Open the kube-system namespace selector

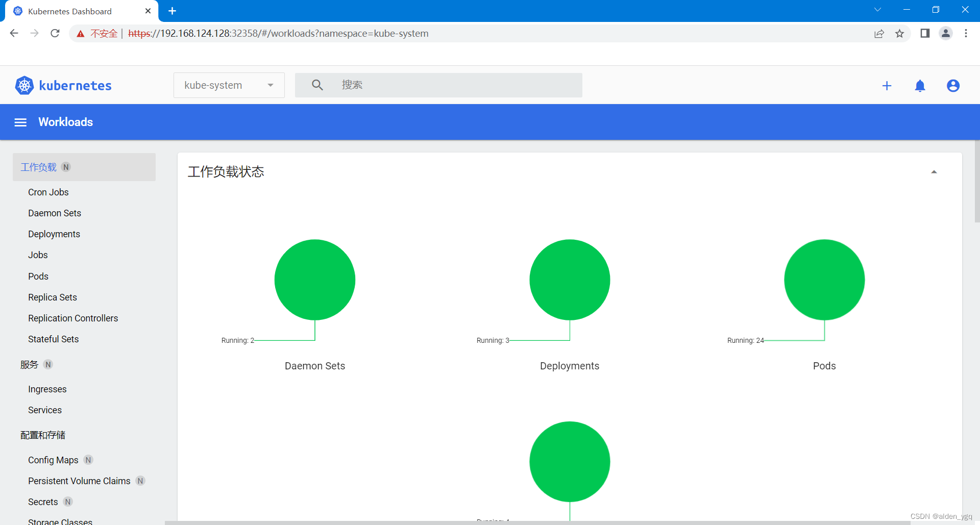228,85
